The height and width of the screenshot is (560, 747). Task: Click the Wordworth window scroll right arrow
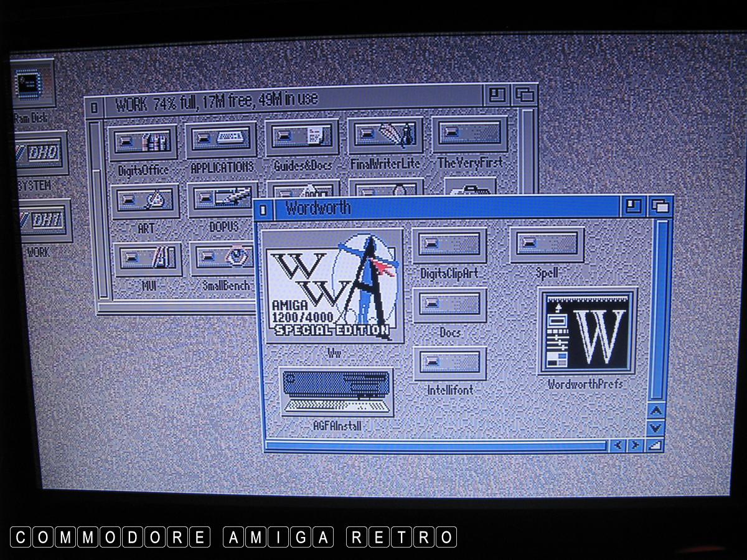tap(635, 445)
